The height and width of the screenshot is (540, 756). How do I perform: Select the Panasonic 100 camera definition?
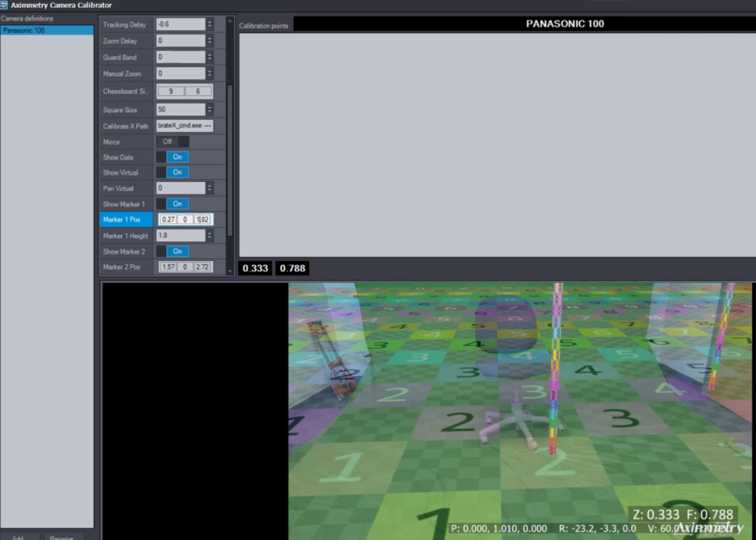pos(47,30)
